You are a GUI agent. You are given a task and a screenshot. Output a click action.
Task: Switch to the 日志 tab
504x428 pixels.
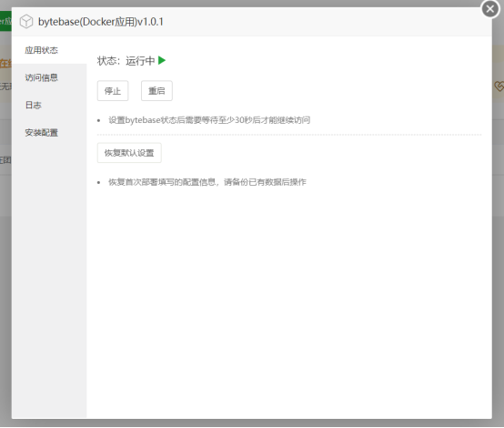pyautogui.click(x=49, y=106)
